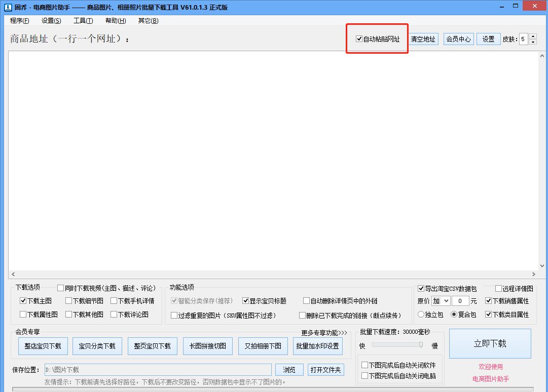Viewport: 548px width, 392px height.
Task: Click the 立即下载 button
Action: click(x=490, y=343)
